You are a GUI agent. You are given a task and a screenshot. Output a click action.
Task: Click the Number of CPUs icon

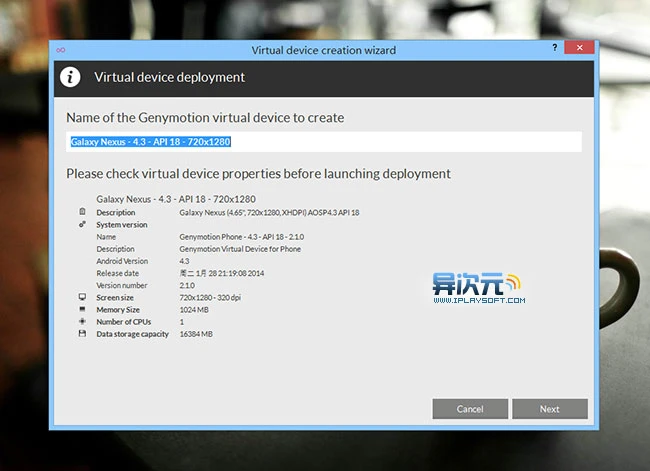click(82, 321)
